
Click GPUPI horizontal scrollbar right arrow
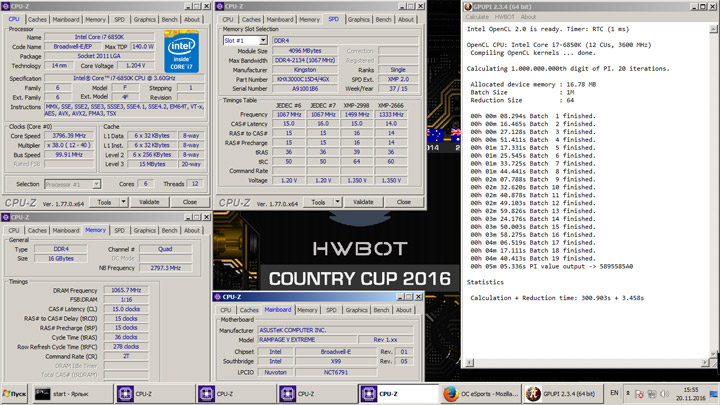click(705, 363)
